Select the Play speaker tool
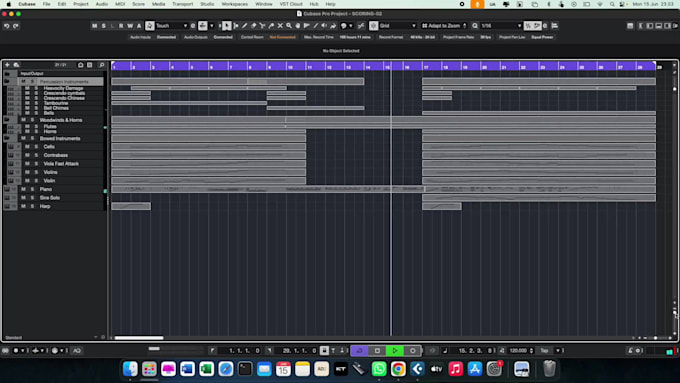The width and height of the screenshot is (680, 383). pyautogui.click(x=324, y=26)
